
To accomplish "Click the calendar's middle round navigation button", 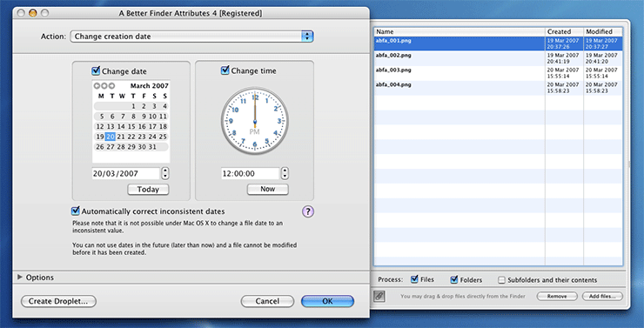I will (104, 86).
